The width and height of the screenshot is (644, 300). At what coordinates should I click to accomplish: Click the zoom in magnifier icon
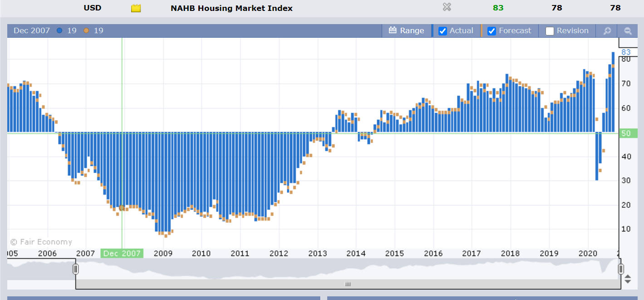coord(607,31)
